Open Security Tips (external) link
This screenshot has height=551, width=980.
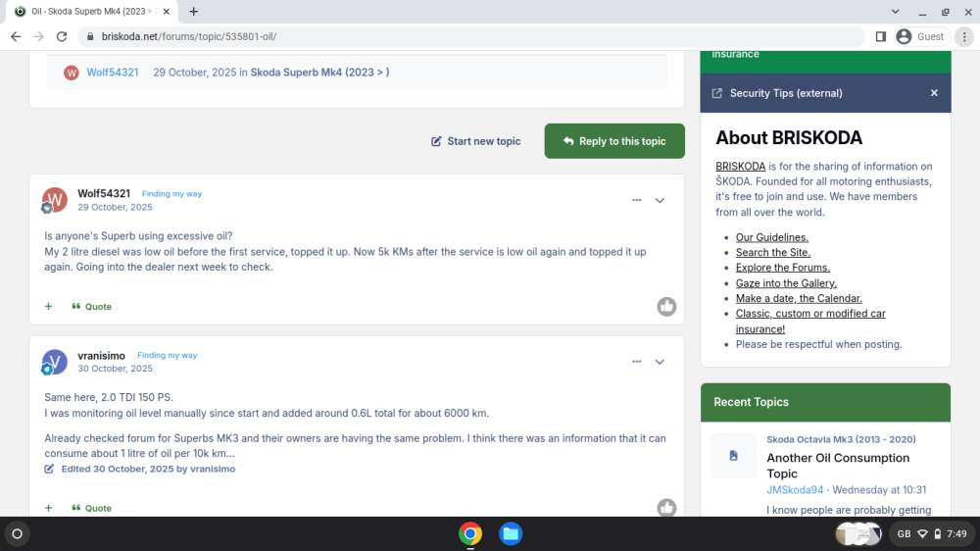pyautogui.click(x=786, y=93)
